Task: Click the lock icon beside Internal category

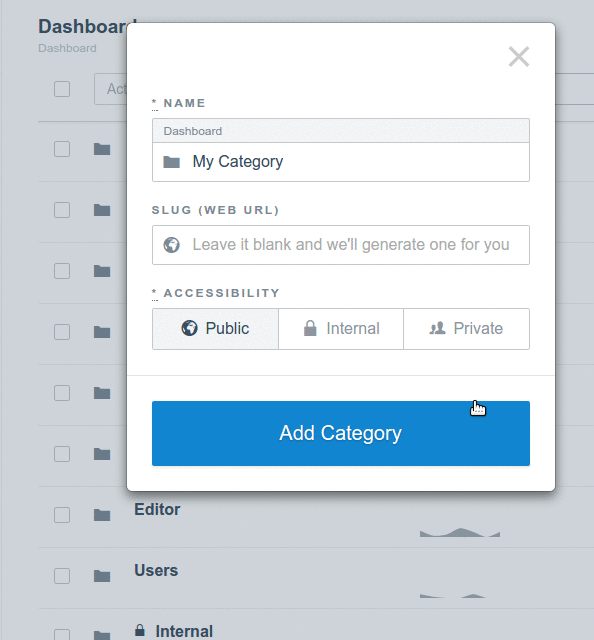Action: [x=140, y=630]
